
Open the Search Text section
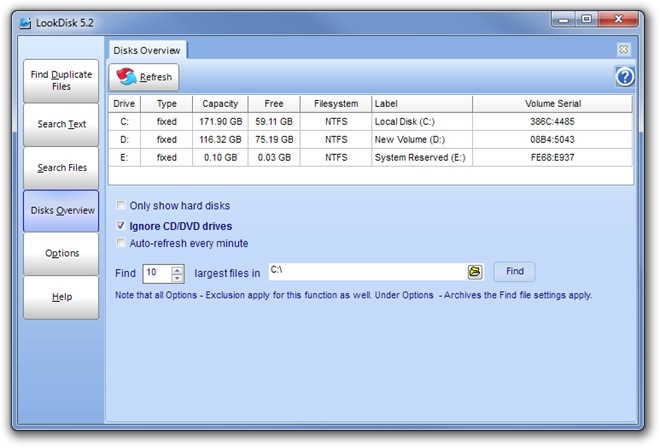[x=61, y=124]
